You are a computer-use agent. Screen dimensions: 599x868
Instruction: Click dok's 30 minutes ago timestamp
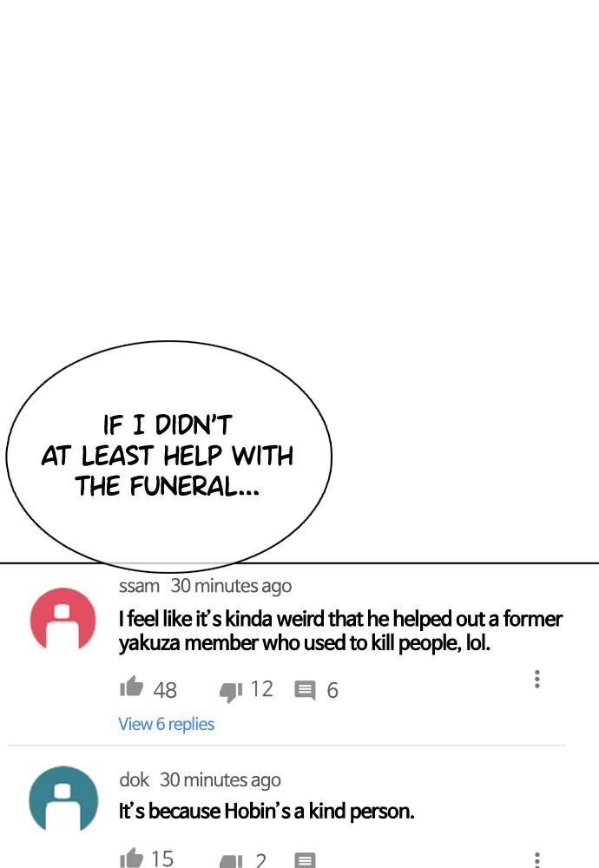221,780
